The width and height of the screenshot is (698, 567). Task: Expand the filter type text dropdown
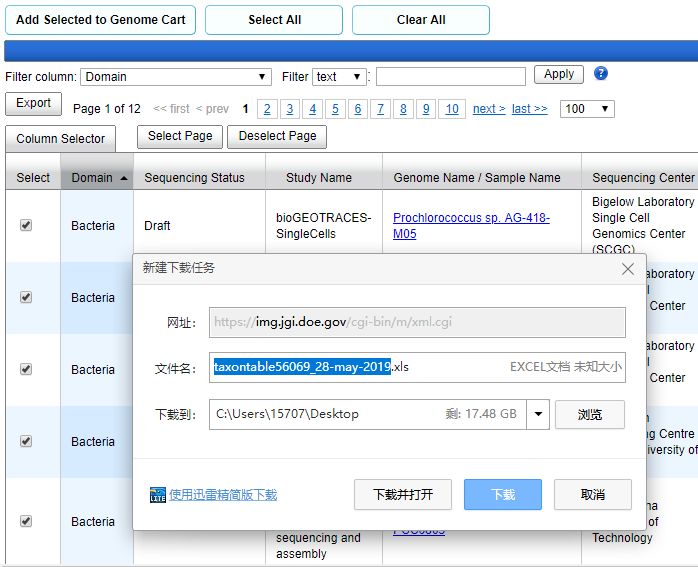[x=339, y=77]
